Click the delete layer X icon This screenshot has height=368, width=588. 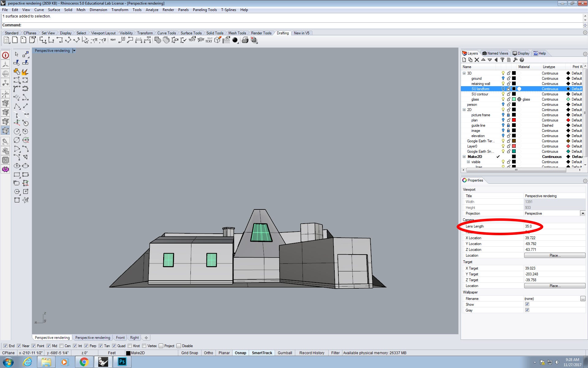point(477,60)
